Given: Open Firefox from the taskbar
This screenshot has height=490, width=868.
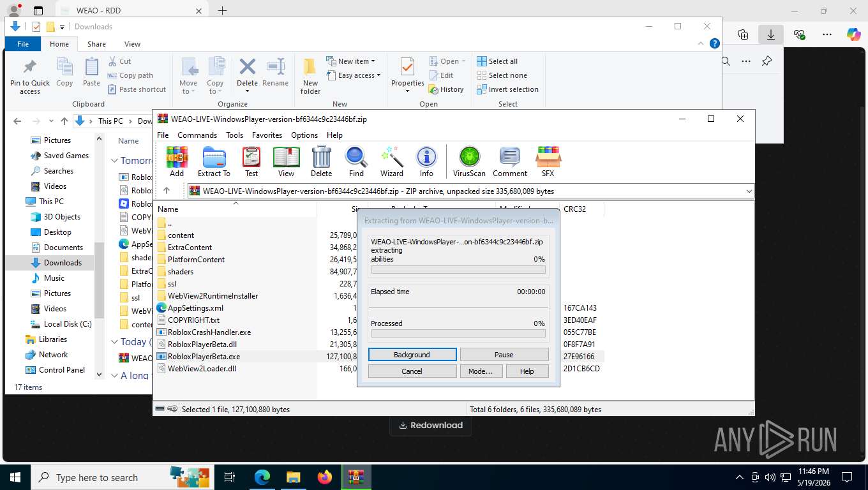Looking at the screenshot, I should pyautogui.click(x=325, y=477).
